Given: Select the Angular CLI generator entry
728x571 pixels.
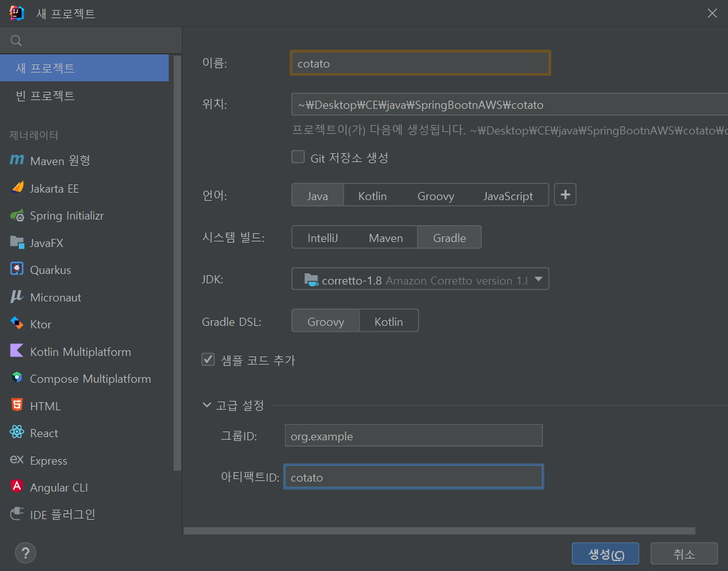Looking at the screenshot, I should (x=84, y=487).
